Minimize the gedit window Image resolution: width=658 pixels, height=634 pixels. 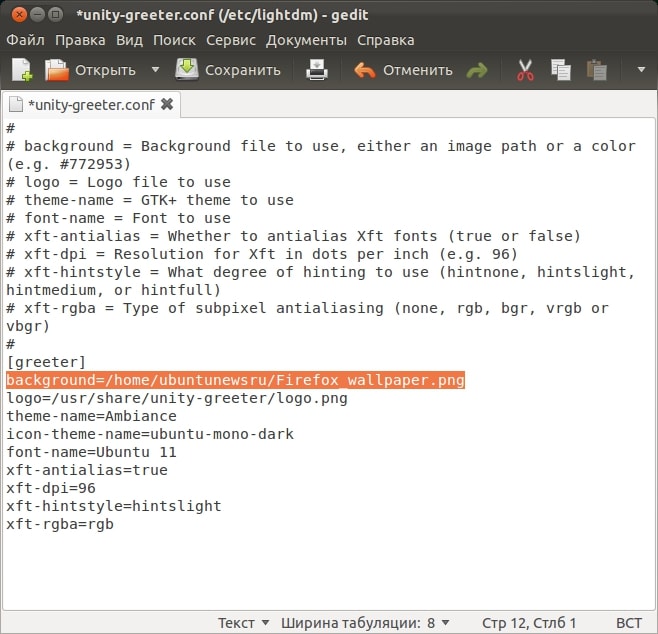(37, 15)
